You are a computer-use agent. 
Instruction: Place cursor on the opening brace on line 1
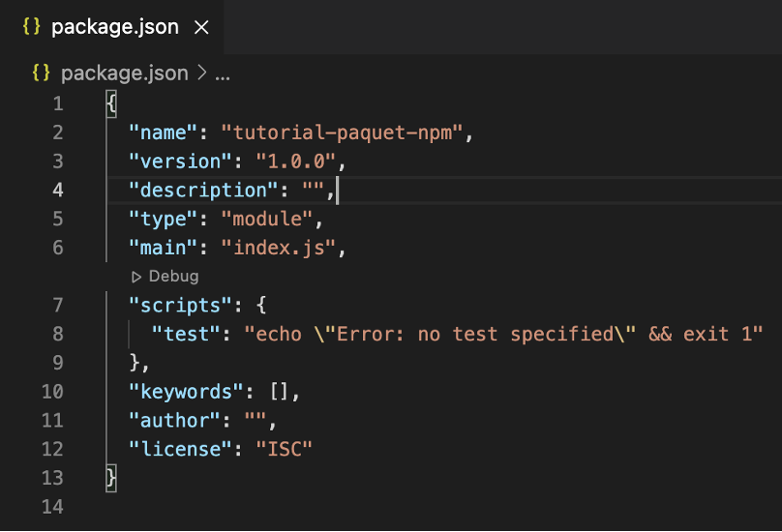pos(111,104)
